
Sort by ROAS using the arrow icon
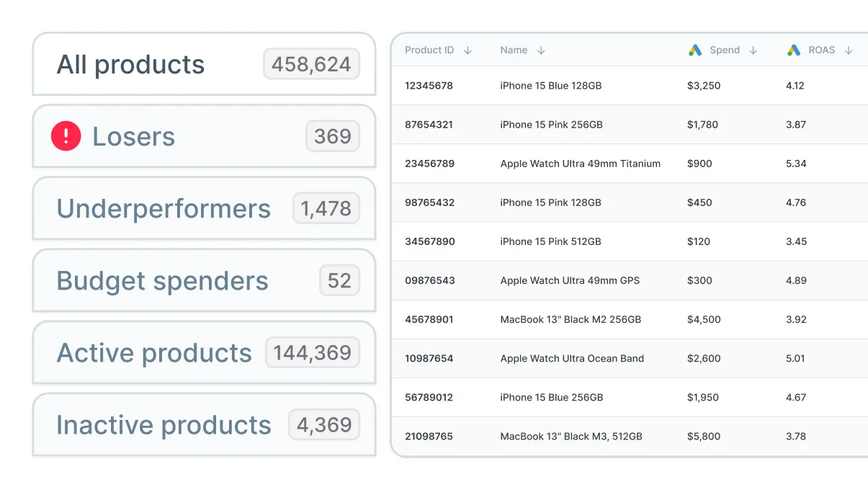(849, 50)
